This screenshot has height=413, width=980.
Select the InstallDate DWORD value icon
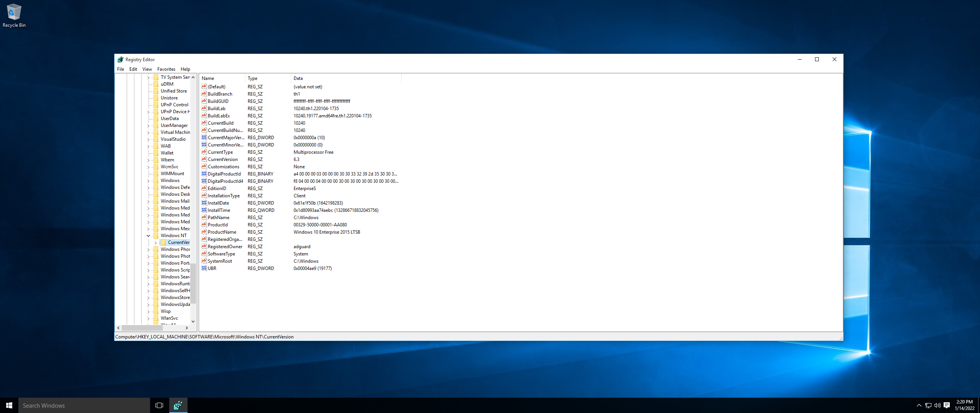(x=204, y=203)
